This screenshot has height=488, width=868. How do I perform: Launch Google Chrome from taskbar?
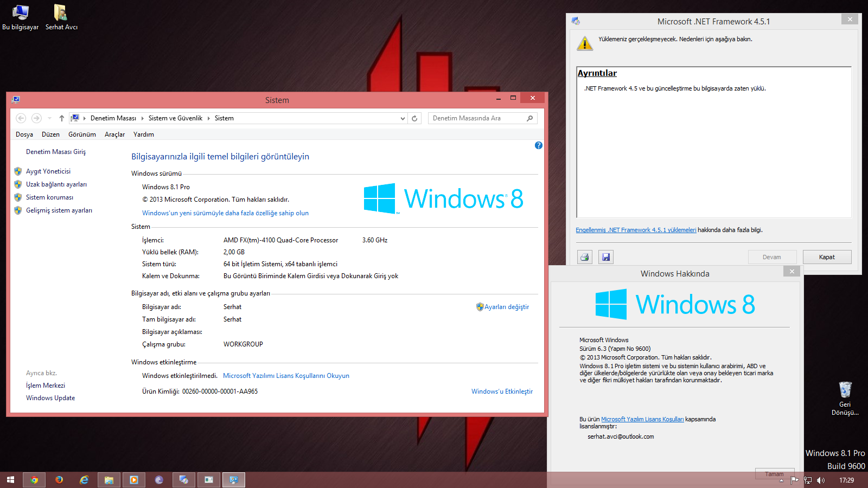pyautogui.click(x=34, y=480)
